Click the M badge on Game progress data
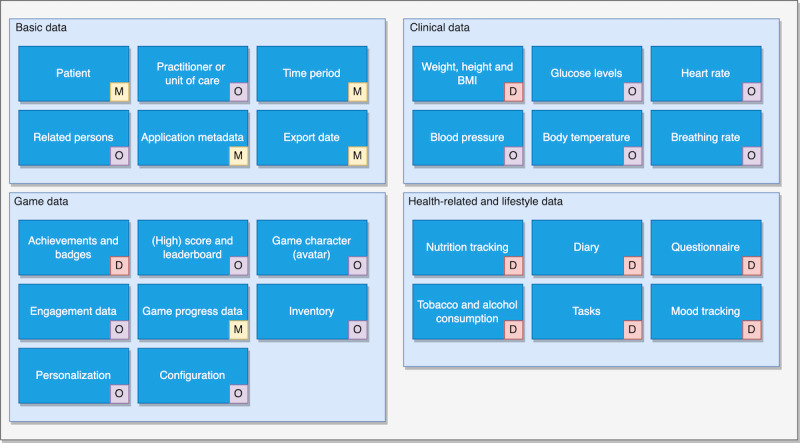Image resolution: width=800 pixels, height=443 pixels. point(238,329)
